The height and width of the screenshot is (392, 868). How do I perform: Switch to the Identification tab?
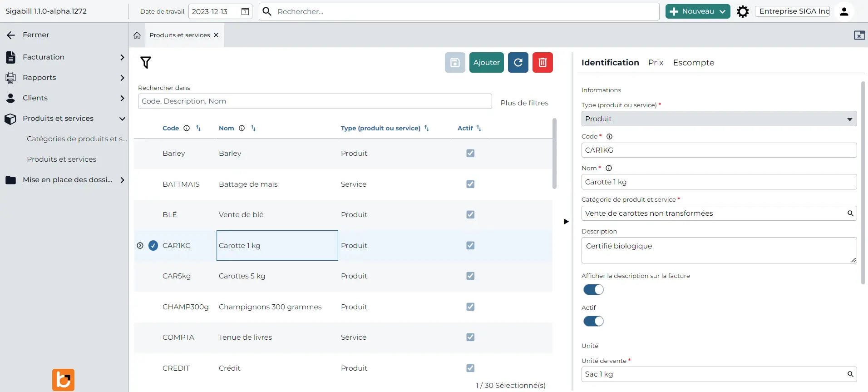[x=610, y=63]
